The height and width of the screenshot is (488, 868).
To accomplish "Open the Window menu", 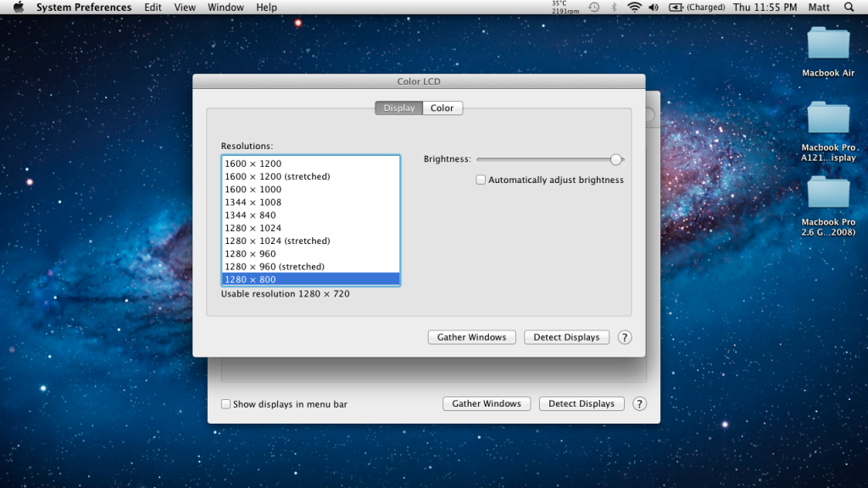I will [225, 7].
